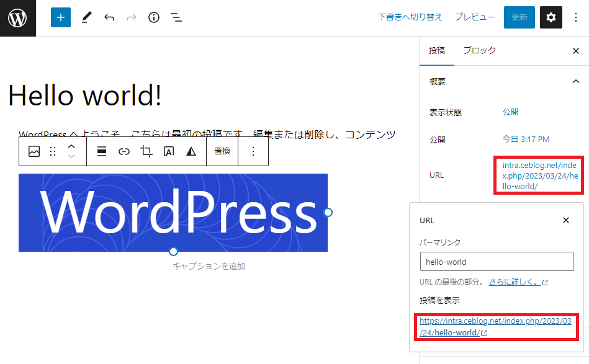Click the right image resize handle

[328, 213]
